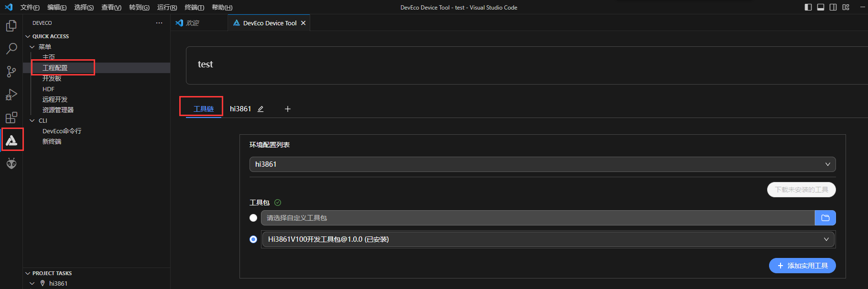Open the 环境配置列表 hi3861 dropdown
The image size is (868, 289).
[x=542, y=164]
